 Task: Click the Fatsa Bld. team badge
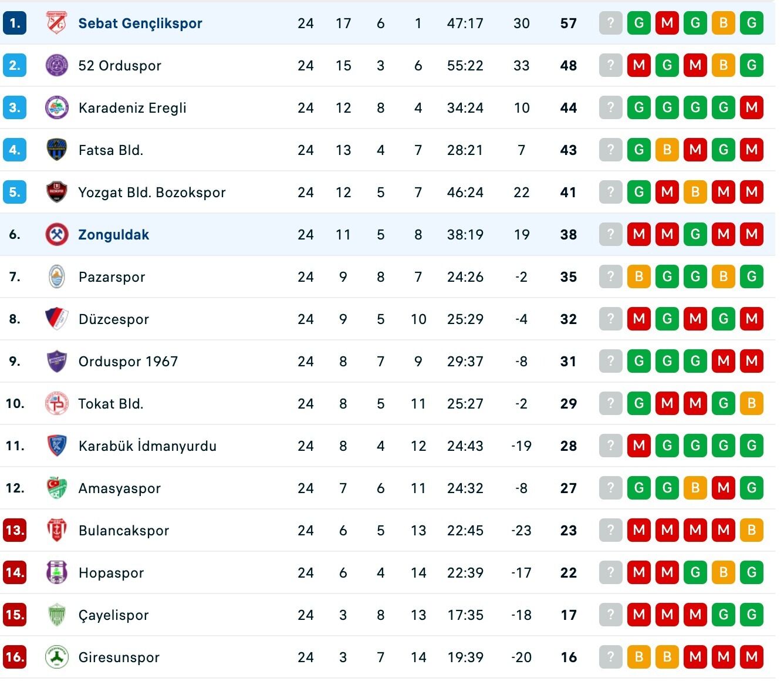pos(57,150)
